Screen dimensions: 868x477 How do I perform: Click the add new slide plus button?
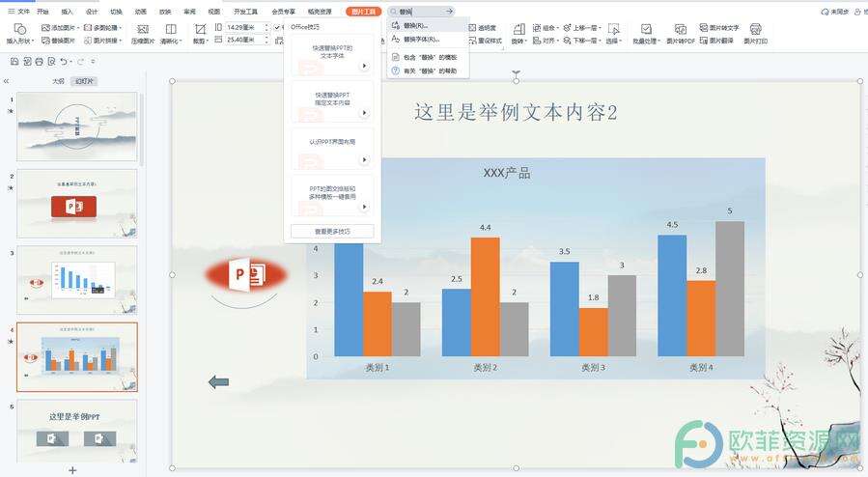click(x=72, y=470)
